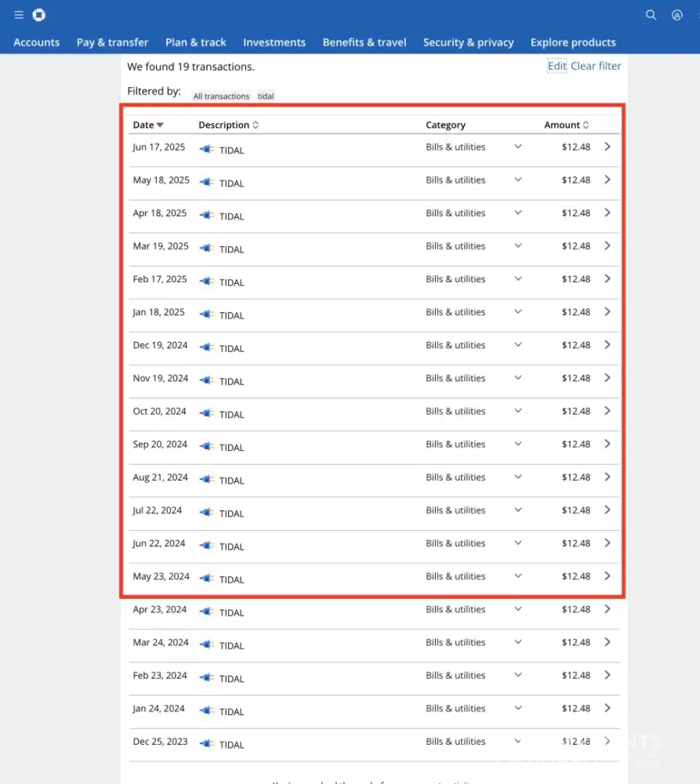Click merchant icon beside TIDAL on May 23, 2024

(x=206, y=578)
